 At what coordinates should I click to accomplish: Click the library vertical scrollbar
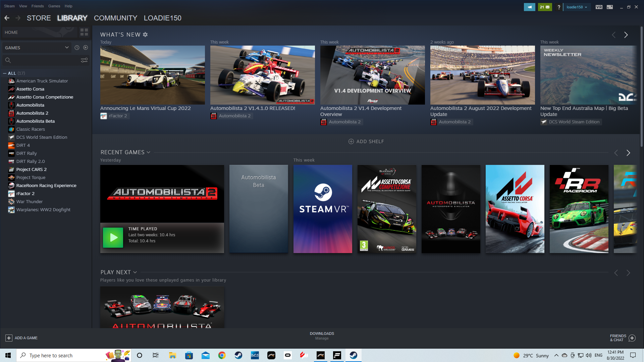click(641, 87)
